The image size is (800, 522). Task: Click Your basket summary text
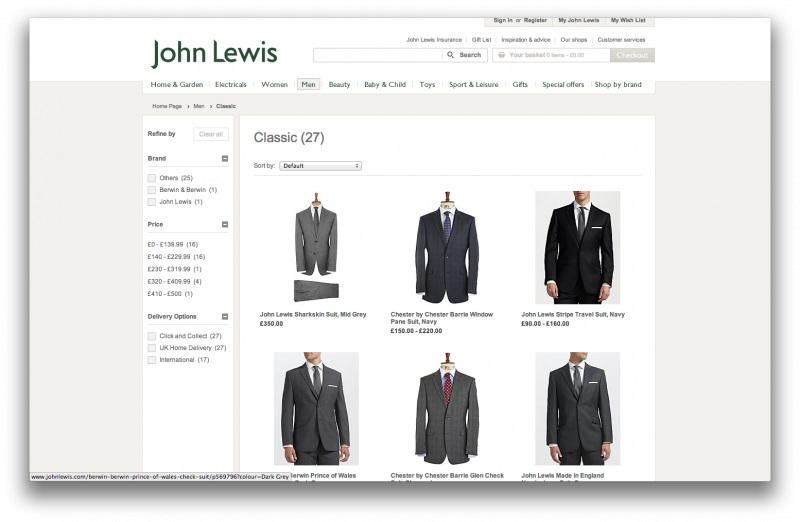click(546, 55)
